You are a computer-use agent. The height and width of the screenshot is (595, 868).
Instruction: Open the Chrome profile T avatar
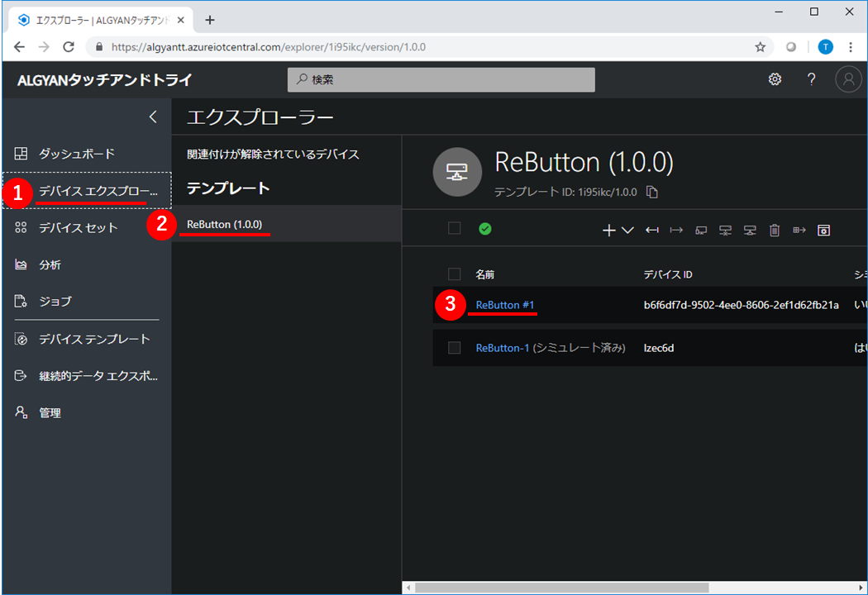(825, 47)
